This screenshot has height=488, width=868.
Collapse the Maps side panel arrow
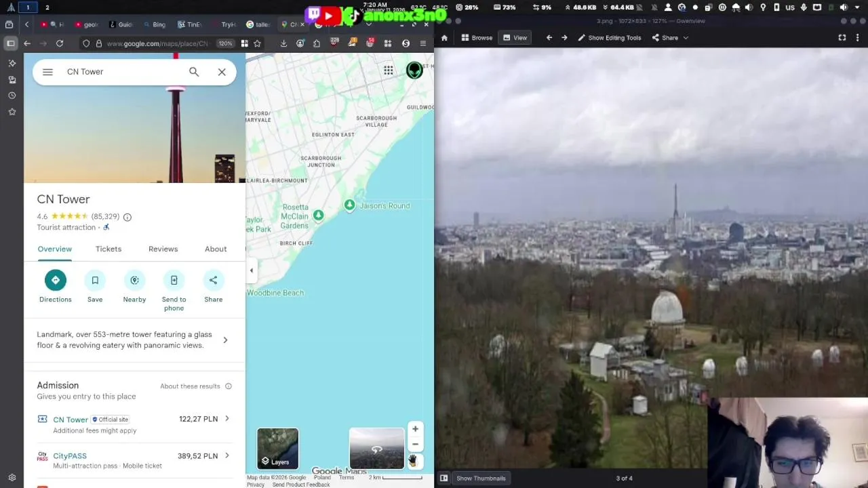pyautogui.click(x=252, y=270)
